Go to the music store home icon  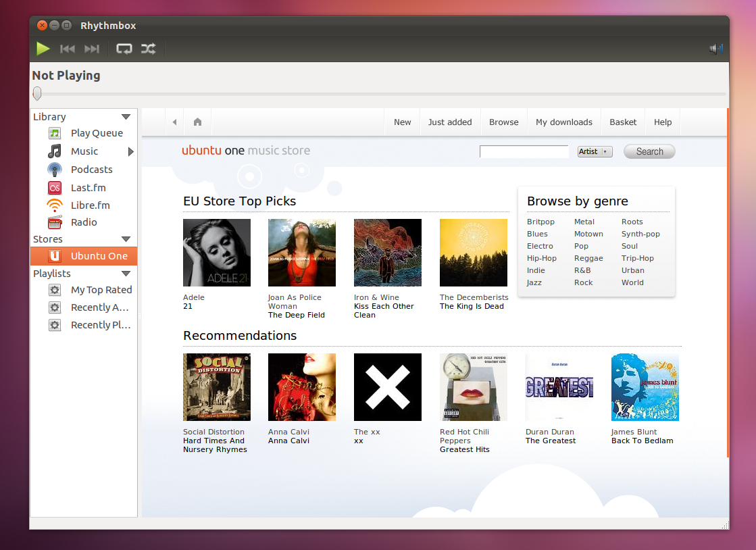[197, 122]
